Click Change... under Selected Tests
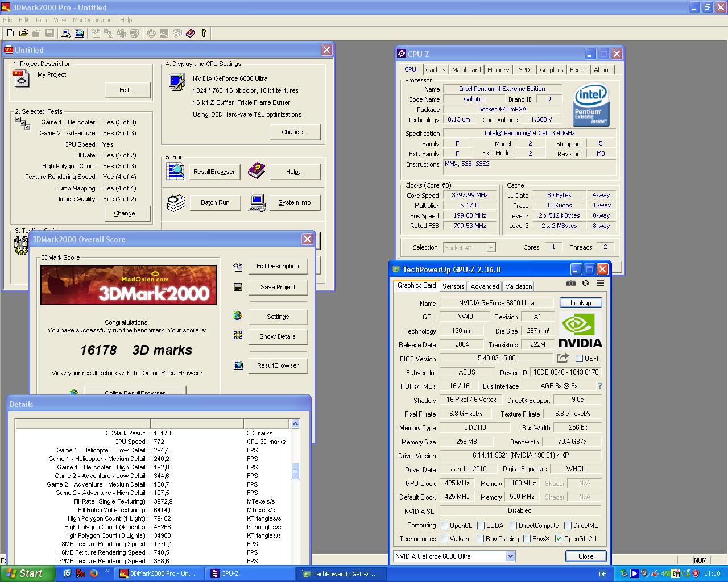This screenshot has height=582, width=728. (127, 213)
